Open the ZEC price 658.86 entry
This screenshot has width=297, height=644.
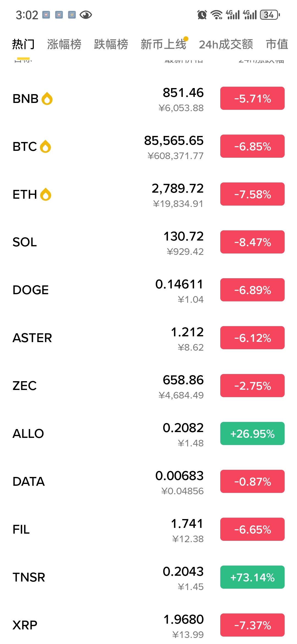[x=183, y=380]
